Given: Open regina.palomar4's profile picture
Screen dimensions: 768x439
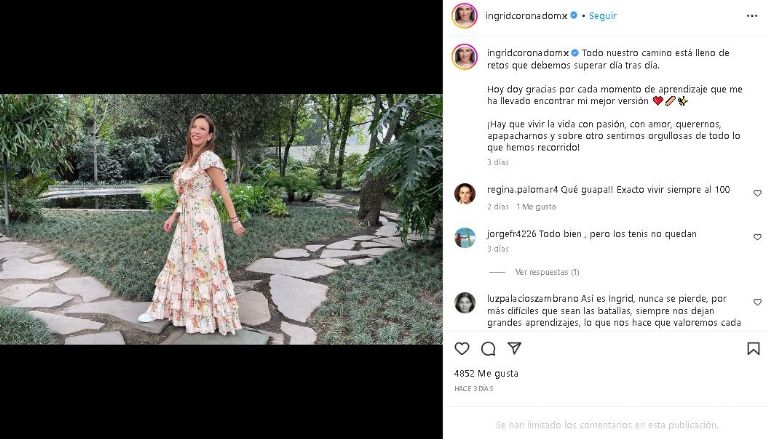Looking at the screenshot, I should tap(464, 193).
